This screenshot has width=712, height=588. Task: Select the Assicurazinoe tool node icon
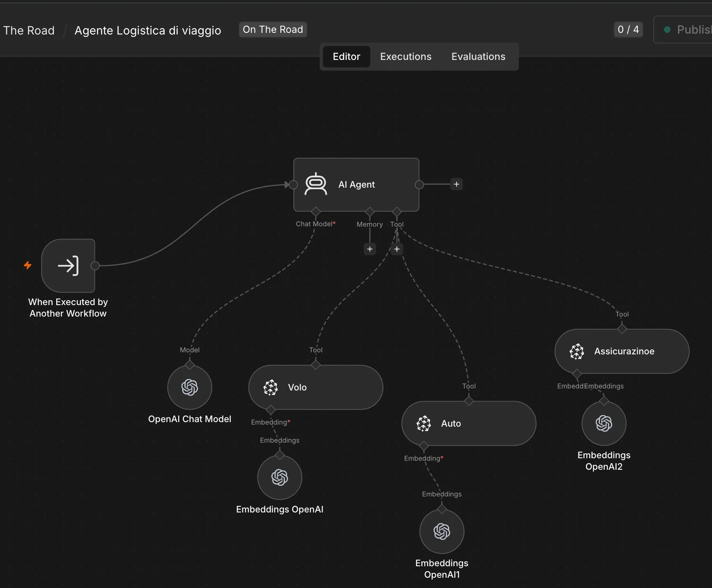point(577,351)
